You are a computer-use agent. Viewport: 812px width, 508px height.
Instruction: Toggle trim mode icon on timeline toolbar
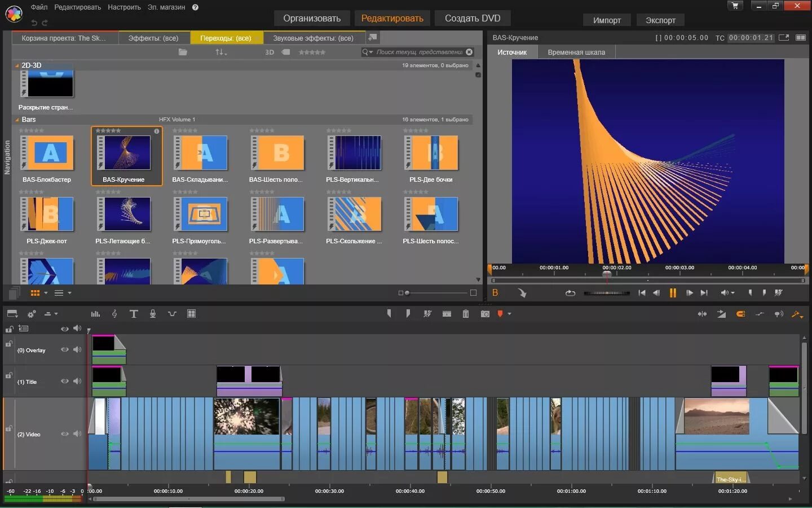[702, 314]
